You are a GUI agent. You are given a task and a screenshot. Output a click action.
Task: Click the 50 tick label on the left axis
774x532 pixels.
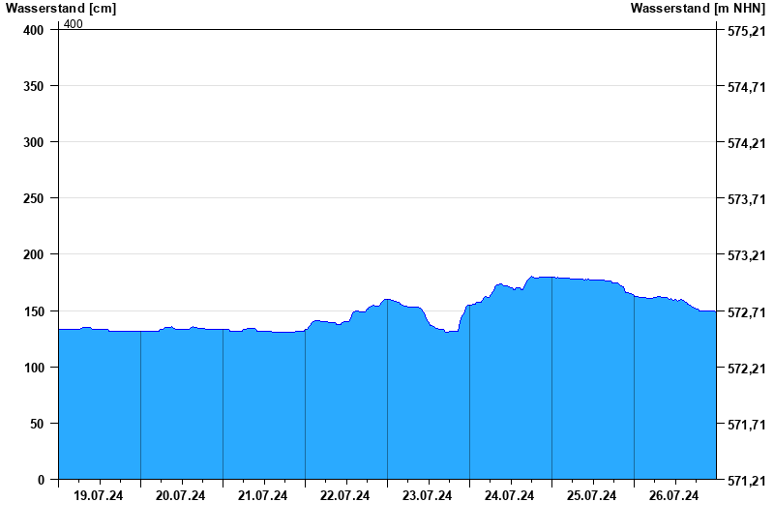tap(38, 424)
